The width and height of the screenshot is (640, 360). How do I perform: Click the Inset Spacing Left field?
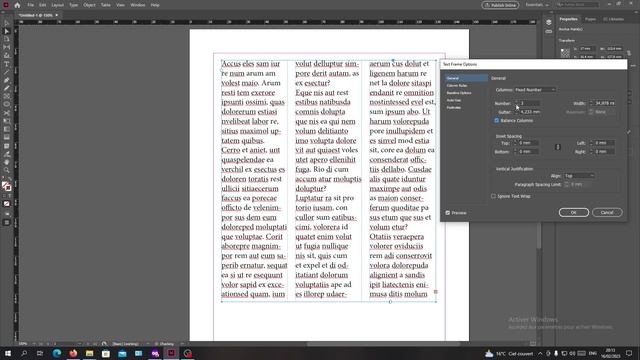click(604, 143)
